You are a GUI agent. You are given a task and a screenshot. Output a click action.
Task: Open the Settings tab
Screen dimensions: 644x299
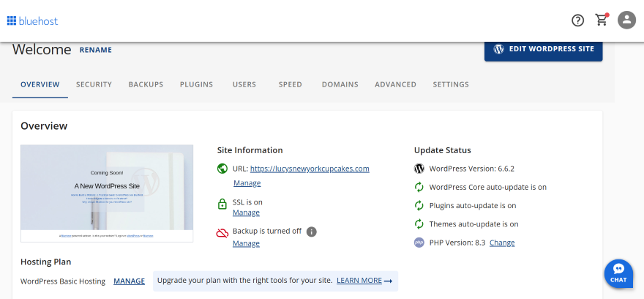point(451,85)
